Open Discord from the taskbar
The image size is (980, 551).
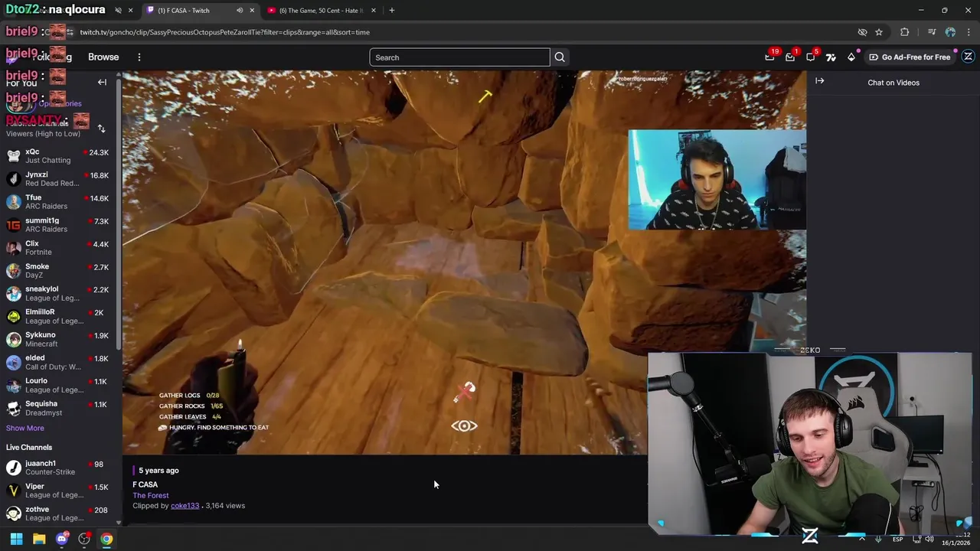coord(62,539)
